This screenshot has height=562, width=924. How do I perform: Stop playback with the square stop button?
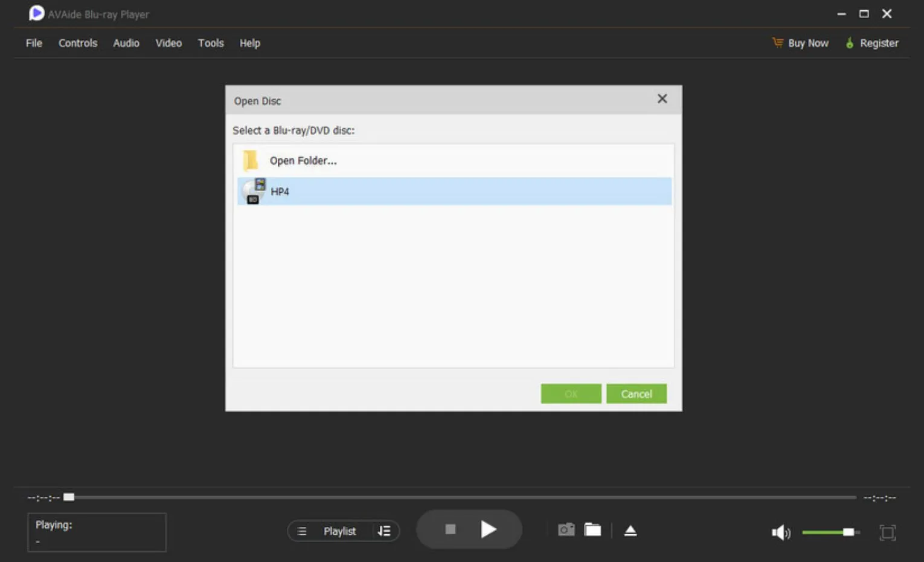pos(450,529)
